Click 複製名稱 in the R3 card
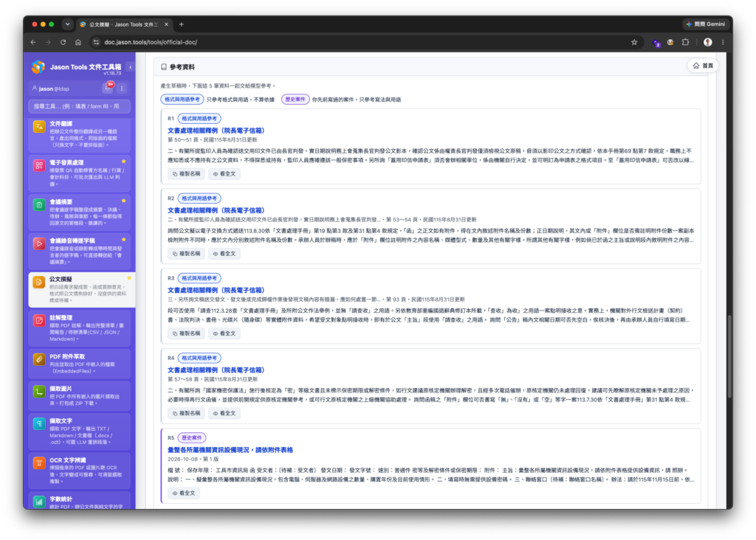Viewport: 756px width, 540px height. pos(186,333)
